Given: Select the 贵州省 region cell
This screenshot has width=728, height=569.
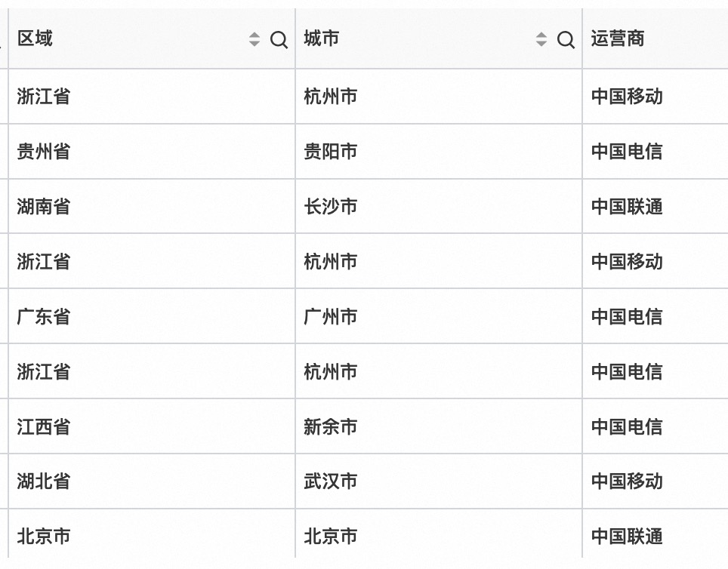Looking at the screenshot, I should (152, 151).
